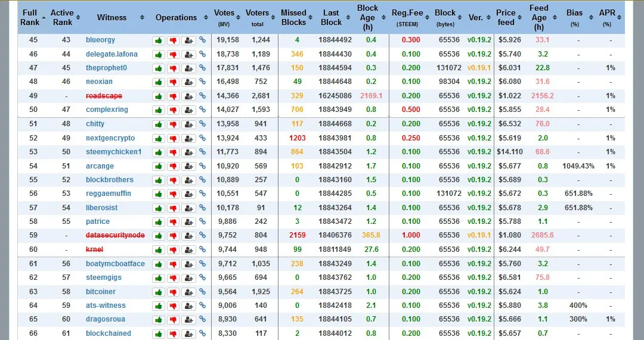
Task: Sort by Ver. column header
Action: (479, 18)
